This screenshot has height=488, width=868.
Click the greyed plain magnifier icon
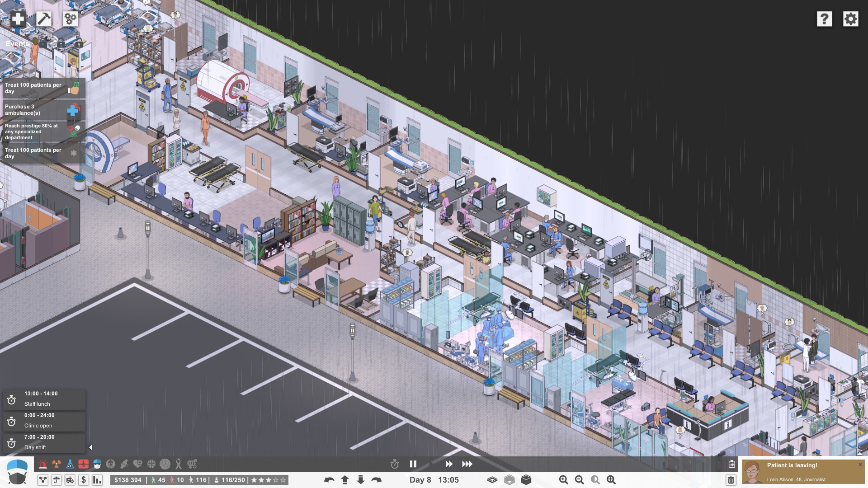coord(595,480)
